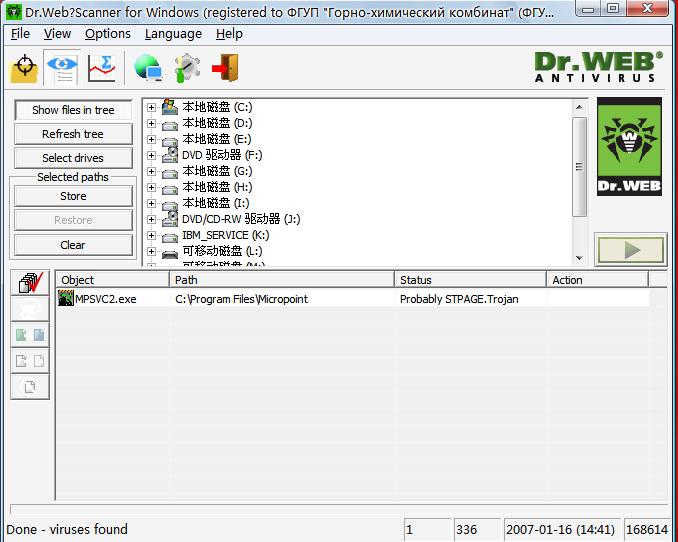The width and height of the screenshot is (678, 542).
Task: Expand the 本地磁盘 (E:) drive node
Action: (x=151, y=139)
